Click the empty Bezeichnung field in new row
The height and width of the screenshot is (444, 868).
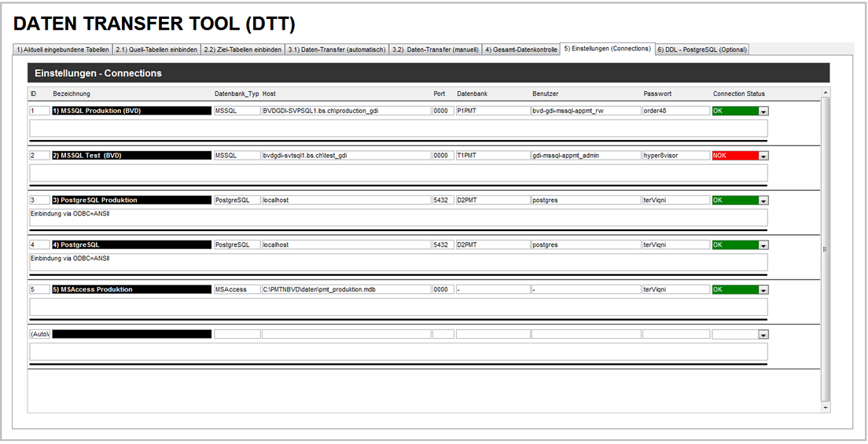point(131,334)
